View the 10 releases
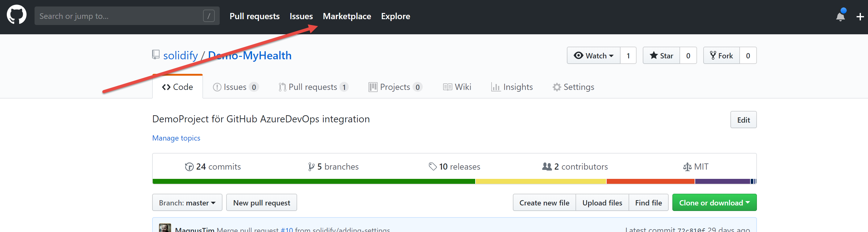 coord(455,167)
